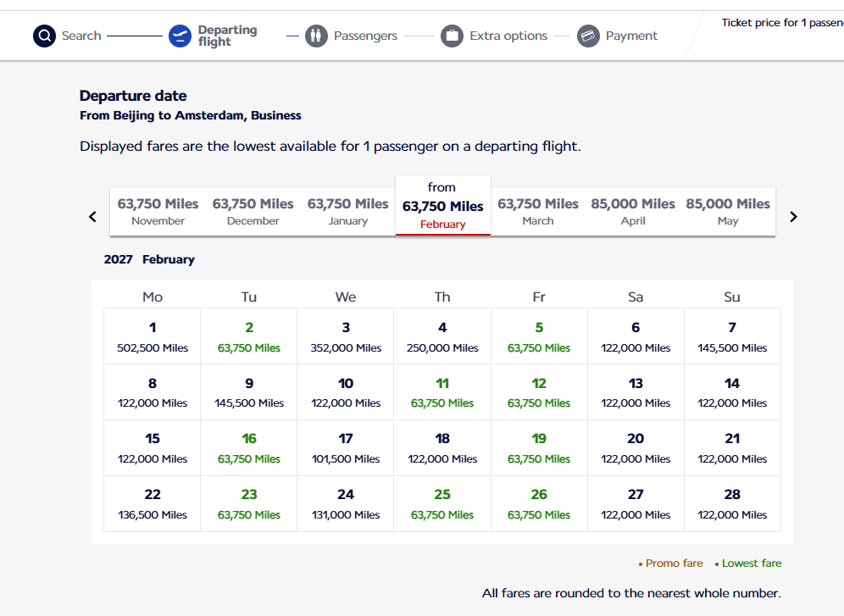Switch to the December fares tab
The image size is (844, 616).
tap(253, 212)
